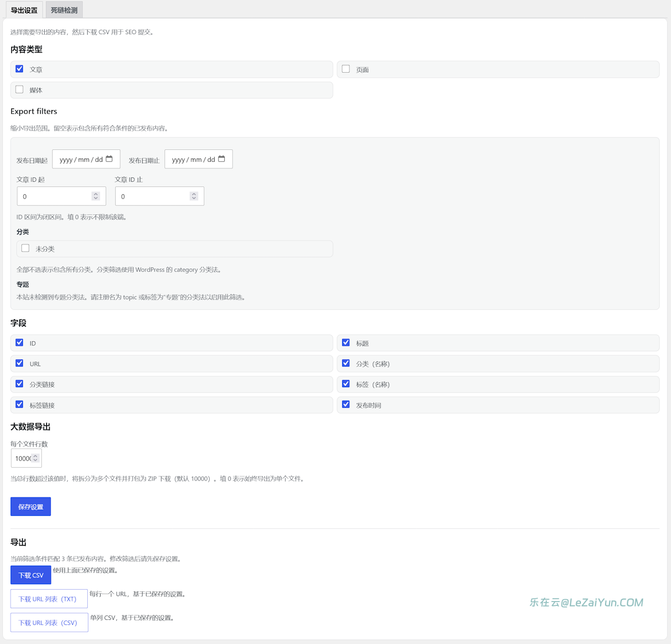Uncheck the 分类 (名称) field
Screen dimensions: 671x644
(346, 363)
